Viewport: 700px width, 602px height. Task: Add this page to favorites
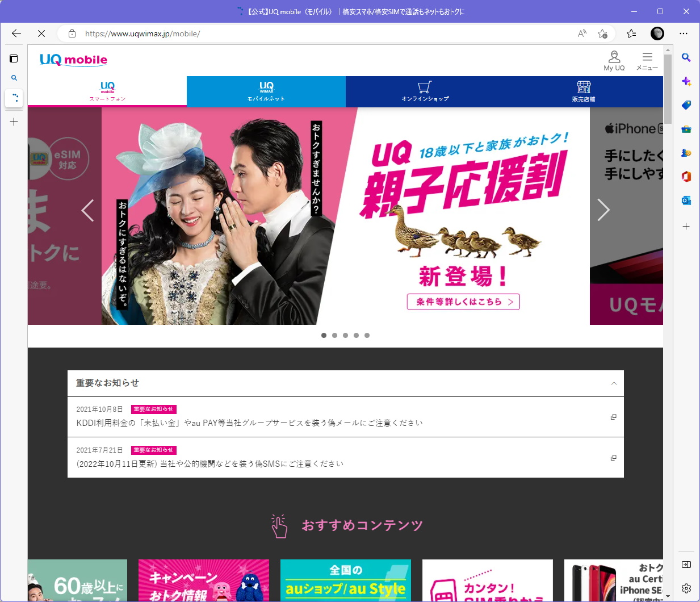(603, 34)
